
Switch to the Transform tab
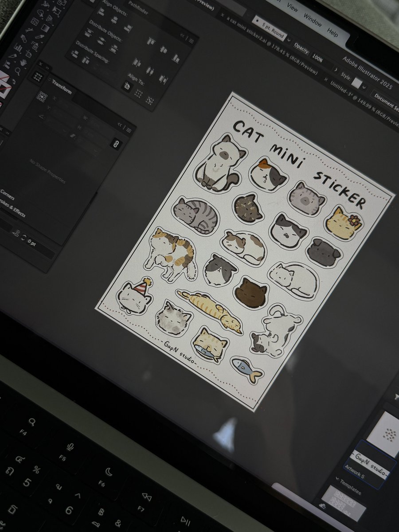tap(62, 87)
